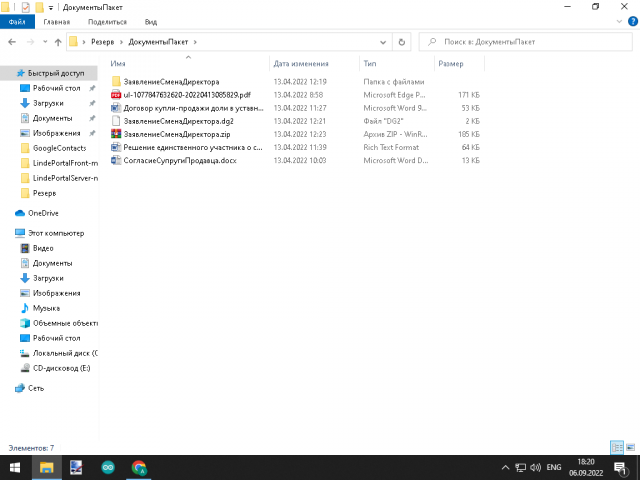Select icon of Решение единственного участника file

coord(116,147)
